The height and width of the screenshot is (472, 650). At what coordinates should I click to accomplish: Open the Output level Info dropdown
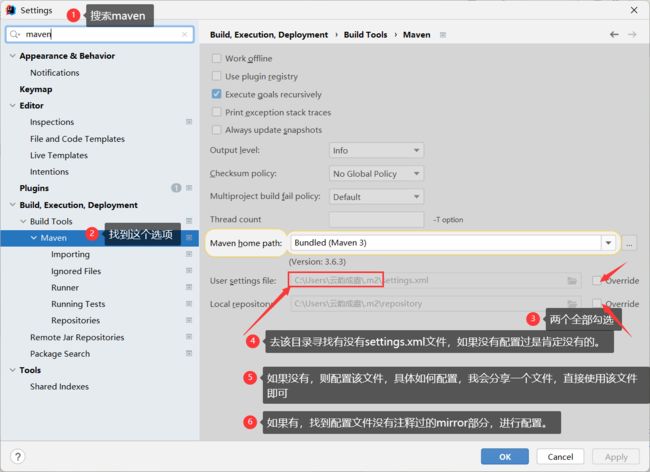[x=376, y=150]
